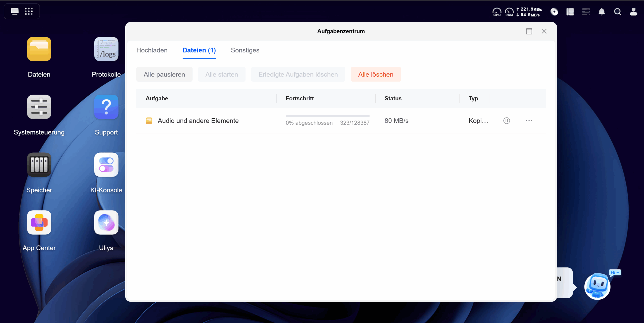Image resolution: width=644 pixels, height=323 pixels.
Task: Open the notifications bell
Action: (x=601, y=12)
